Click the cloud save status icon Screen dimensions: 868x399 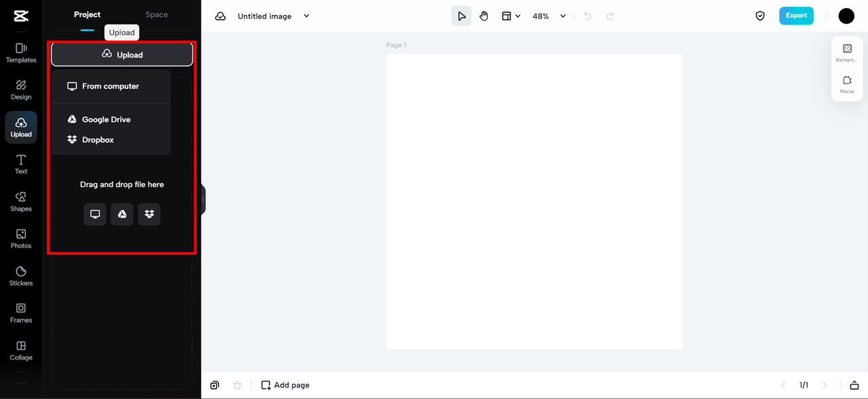[x=220, y=16]
